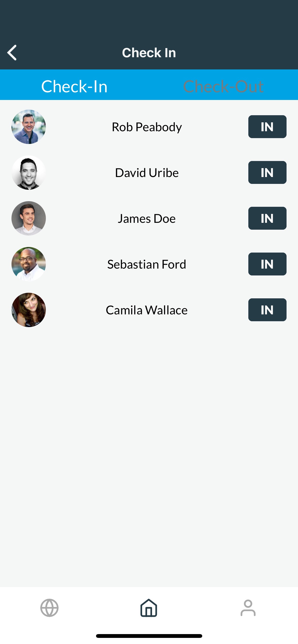Screen dimensions: 298x644
Task: Open the globe icon in bottom bar
Action: coord(49,608)
